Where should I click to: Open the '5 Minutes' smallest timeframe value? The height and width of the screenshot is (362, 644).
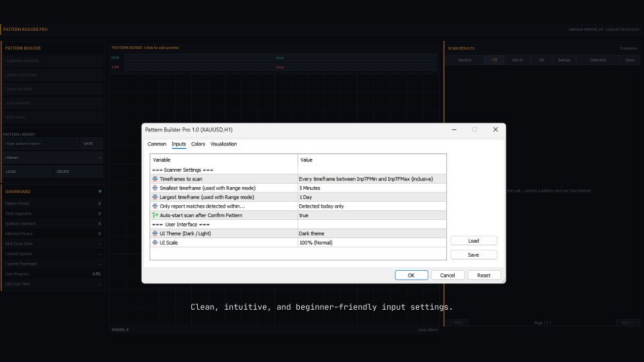pyautogui.click(x=372, y=188)
